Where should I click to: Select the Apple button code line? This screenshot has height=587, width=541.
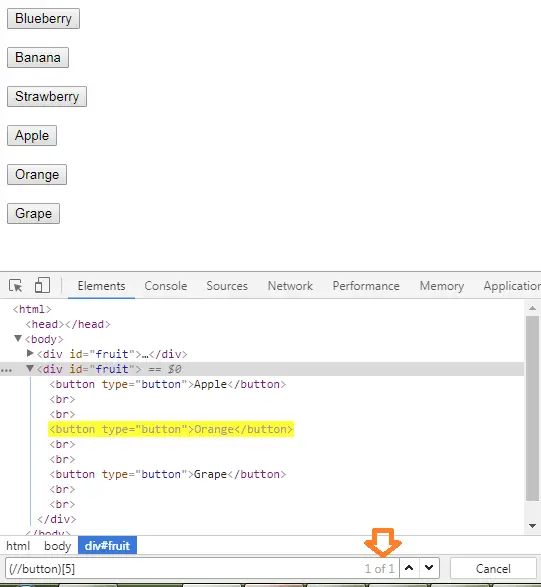tap(168, 384)
